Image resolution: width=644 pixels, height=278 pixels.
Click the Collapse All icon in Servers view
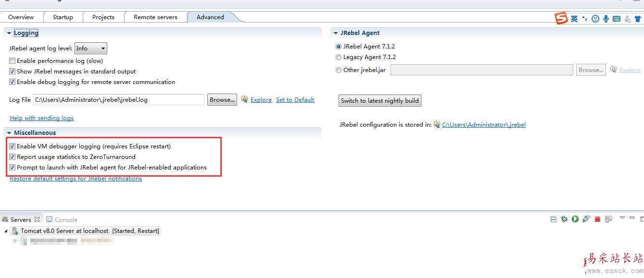[x=553, y=219]
